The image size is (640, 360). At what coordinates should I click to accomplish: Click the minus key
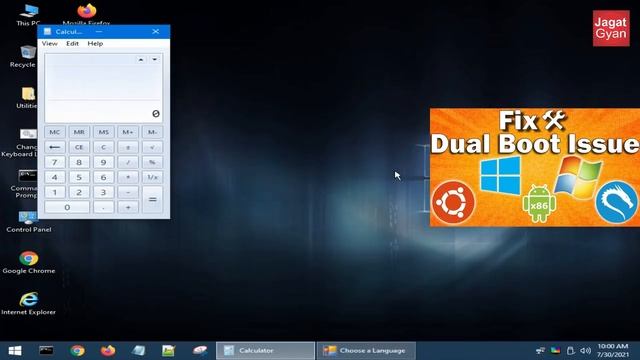pos(128,192)
